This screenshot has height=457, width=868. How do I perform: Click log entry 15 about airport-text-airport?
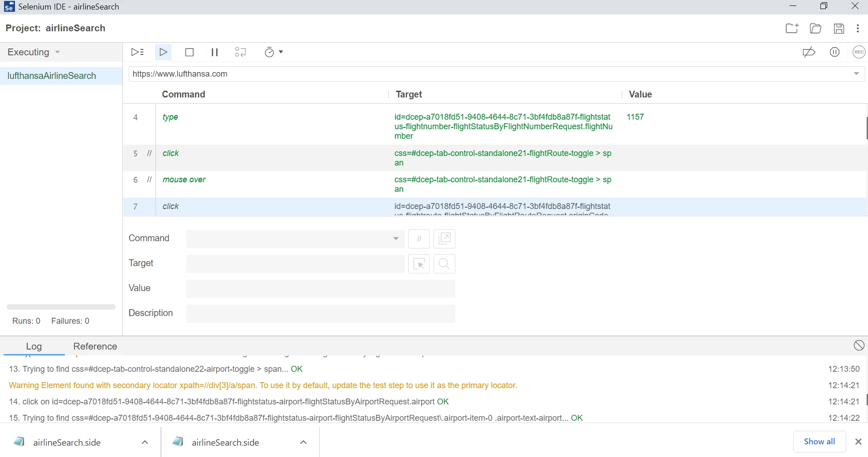[x=296, y=418]
